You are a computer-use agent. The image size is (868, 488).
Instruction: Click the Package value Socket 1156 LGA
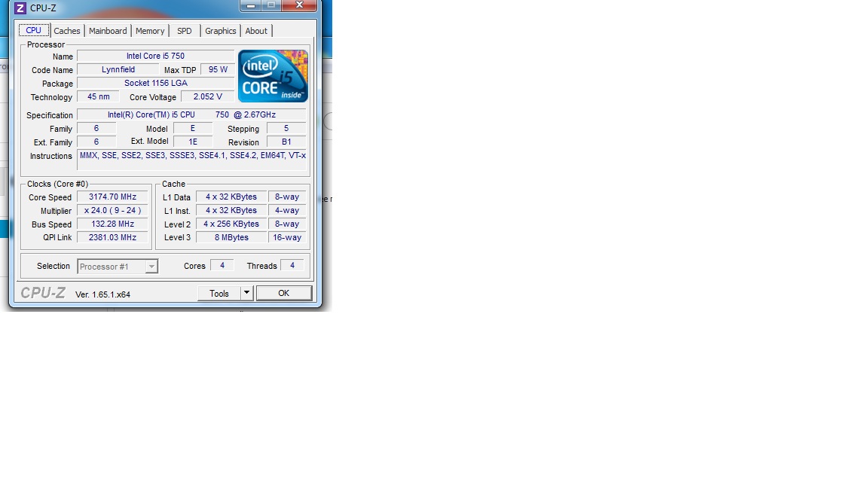click(x=155, y=83)
